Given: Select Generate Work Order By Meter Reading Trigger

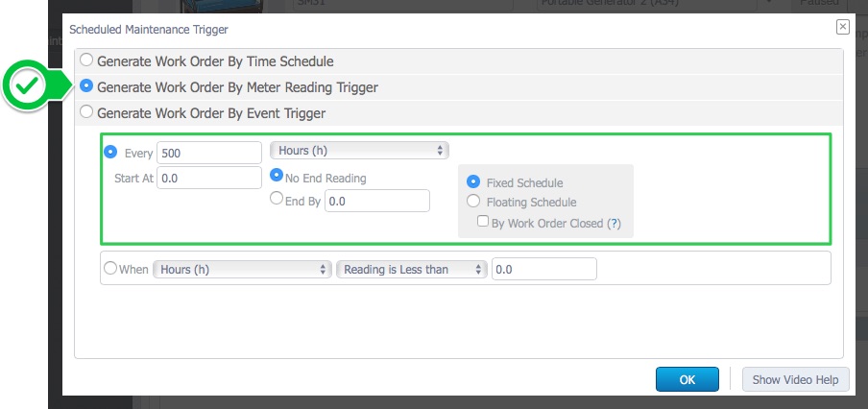Looking at the screenshot, I should (x=86, y=85).
